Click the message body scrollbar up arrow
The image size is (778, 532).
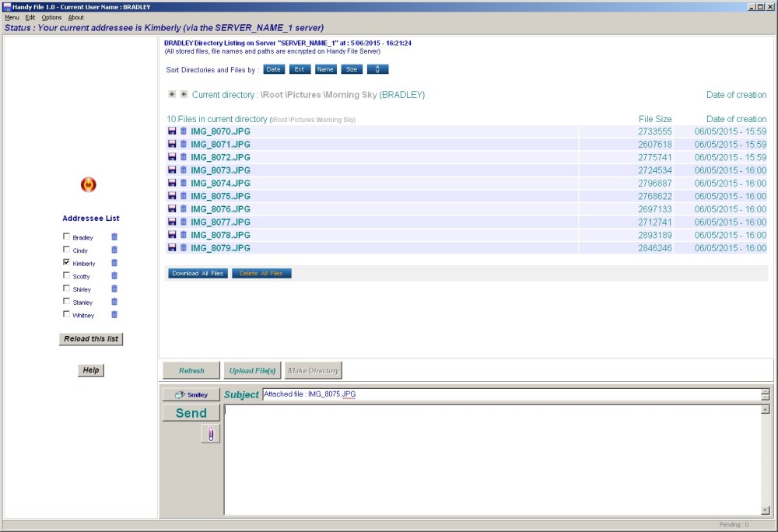click(x=766, y=410)
